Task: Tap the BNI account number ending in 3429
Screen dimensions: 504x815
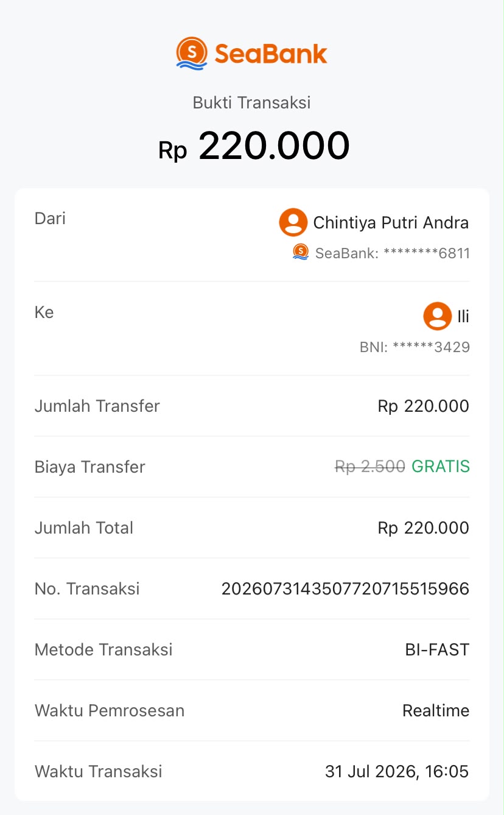Action: coord(415,347)
